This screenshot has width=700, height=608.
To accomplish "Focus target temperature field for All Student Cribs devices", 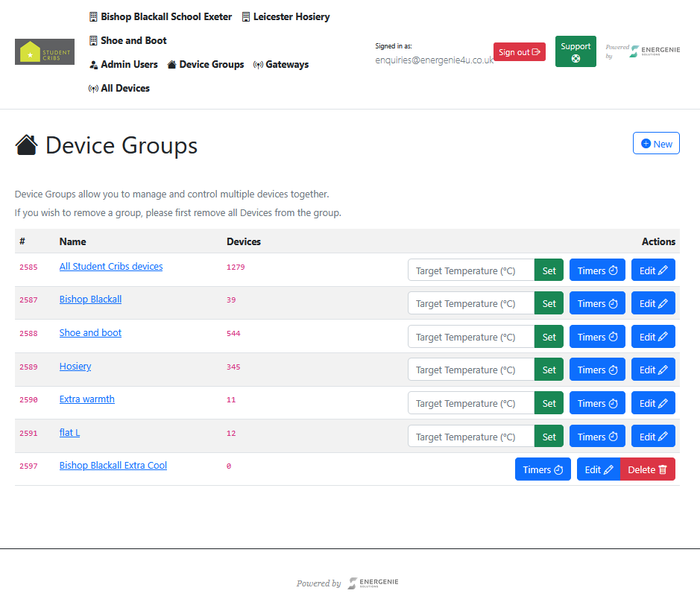I will [471, 270].
